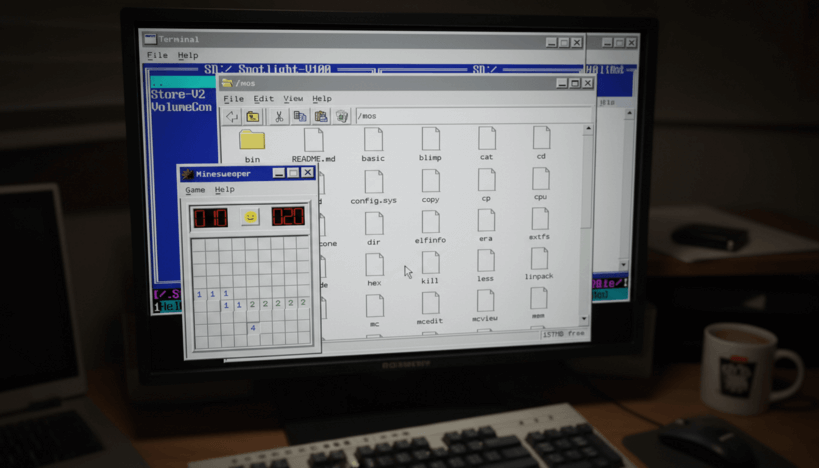
Task: Click file manager scrollbar down arrow
Action: click(586, 320)
